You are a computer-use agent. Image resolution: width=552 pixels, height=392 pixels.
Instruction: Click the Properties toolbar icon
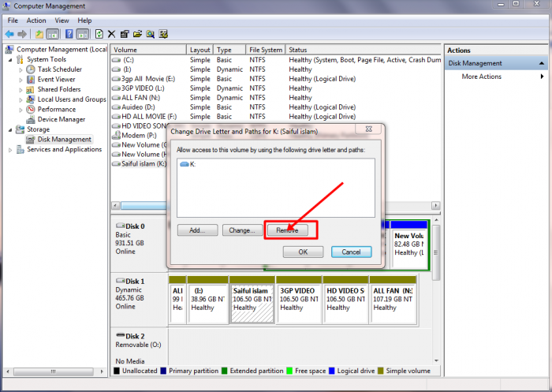coord(125,34)
